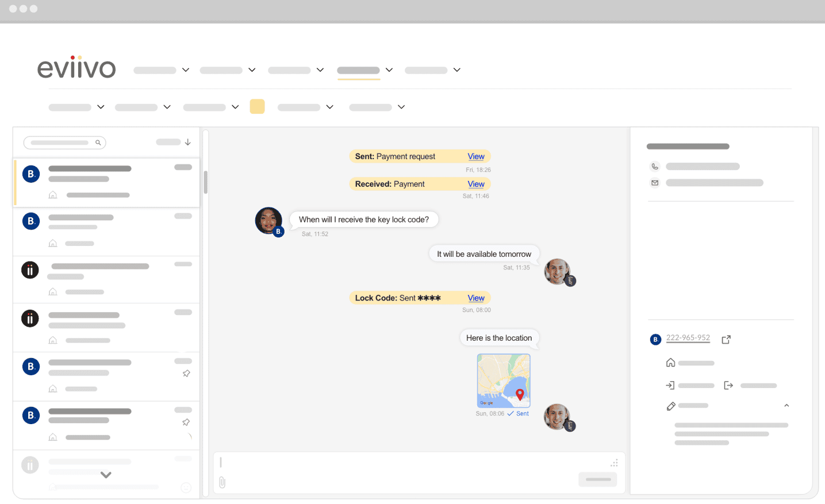The width and height of the screenshot is (825, 504).
Task: Collapse the notes section using the up chevron
Action: point(786,405)
